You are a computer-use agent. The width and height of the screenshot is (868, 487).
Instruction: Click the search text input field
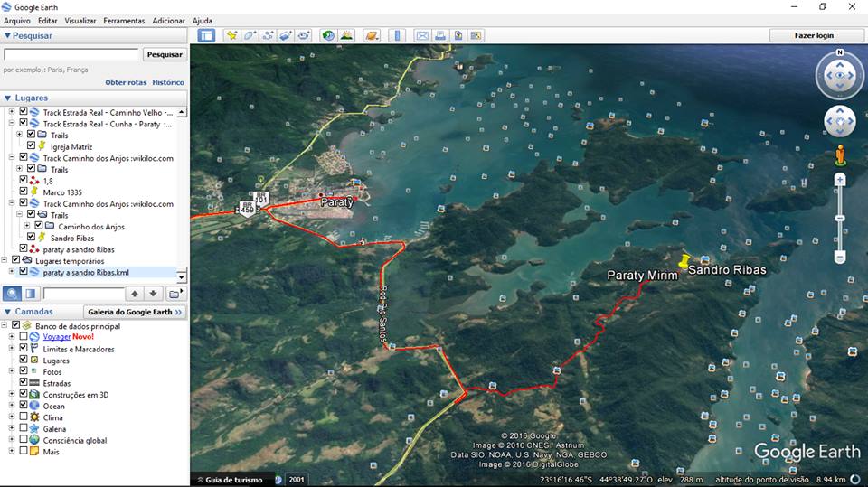pyautogui.click(x=71, y=54)
